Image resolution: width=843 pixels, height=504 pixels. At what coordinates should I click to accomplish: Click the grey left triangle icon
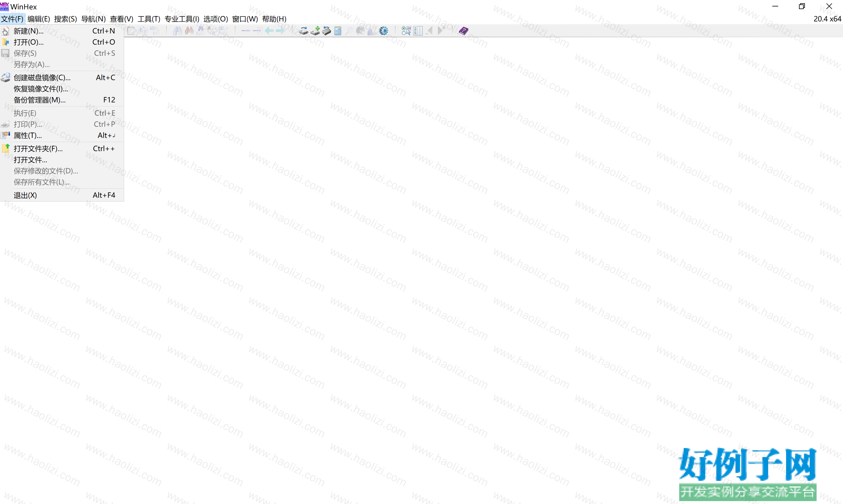coord(430,31)
